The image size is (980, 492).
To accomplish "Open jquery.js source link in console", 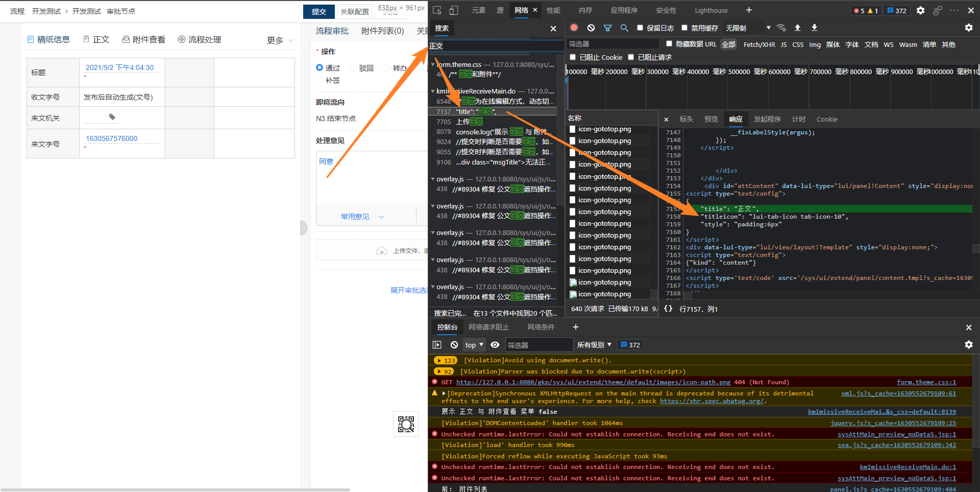I will pyautogui.click(x=893, y=423).
